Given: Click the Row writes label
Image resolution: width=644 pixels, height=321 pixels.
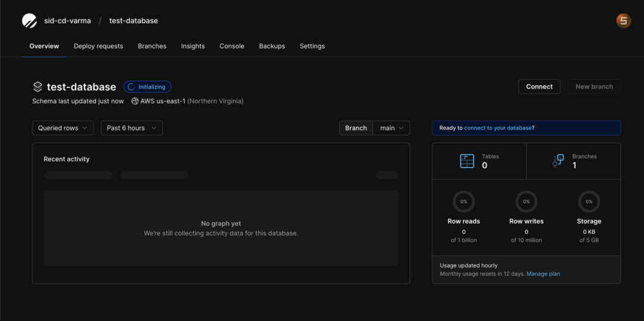Looking at the screenshot, I should click(x=526, y=221).
